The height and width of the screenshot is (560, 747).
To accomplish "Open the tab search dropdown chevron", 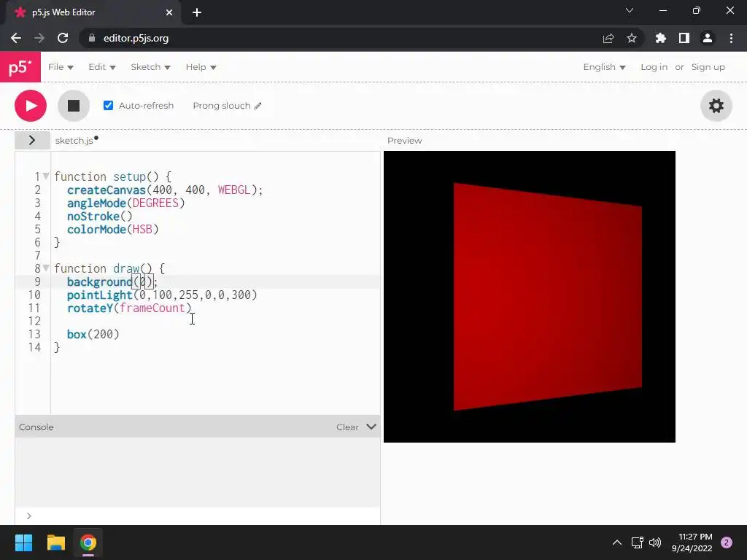I will [x=630, y=10].
